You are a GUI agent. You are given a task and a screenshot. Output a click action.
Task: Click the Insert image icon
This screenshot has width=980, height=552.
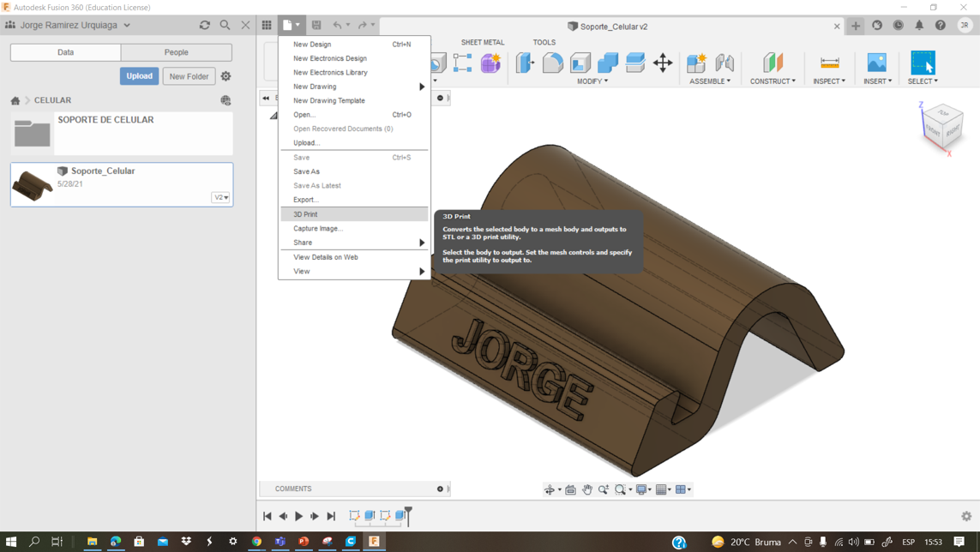pyautogui.click(x=876, y=63)
